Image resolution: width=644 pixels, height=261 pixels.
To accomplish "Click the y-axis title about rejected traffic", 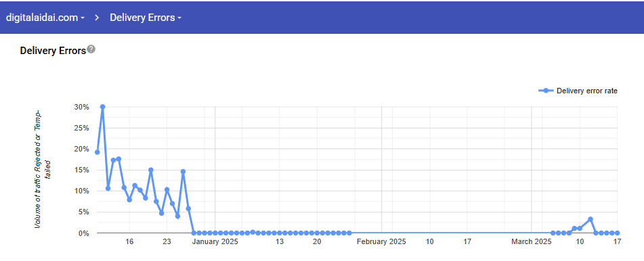I will click(x=41, y=170).
